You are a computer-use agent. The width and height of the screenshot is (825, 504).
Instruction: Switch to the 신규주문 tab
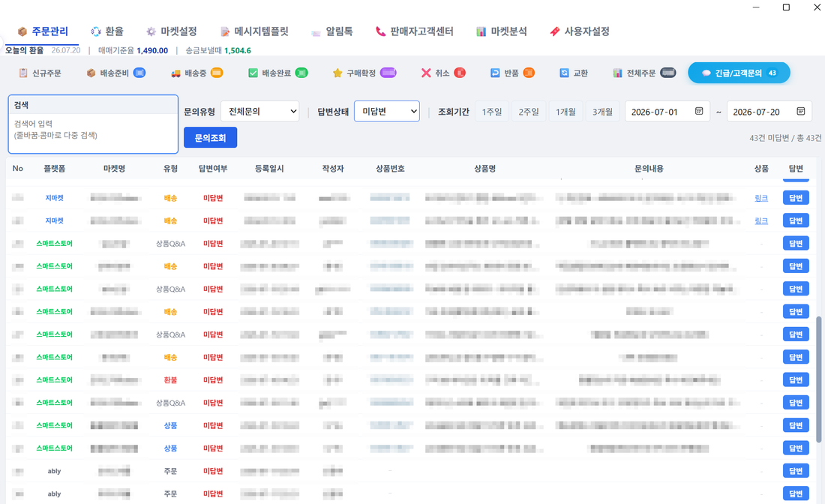pos(40,73)
